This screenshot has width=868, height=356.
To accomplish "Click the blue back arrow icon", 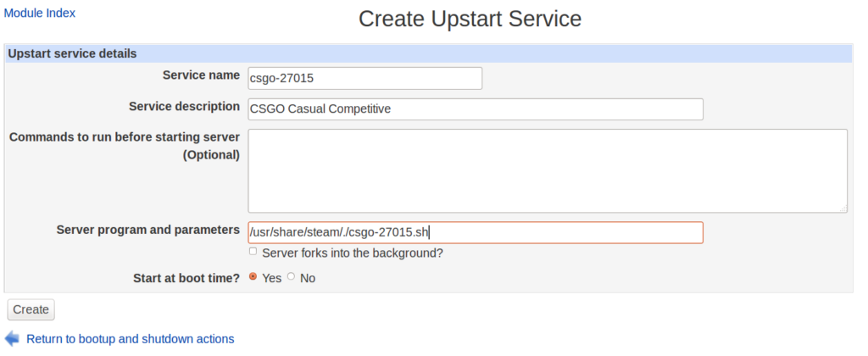I will [12, 339].
